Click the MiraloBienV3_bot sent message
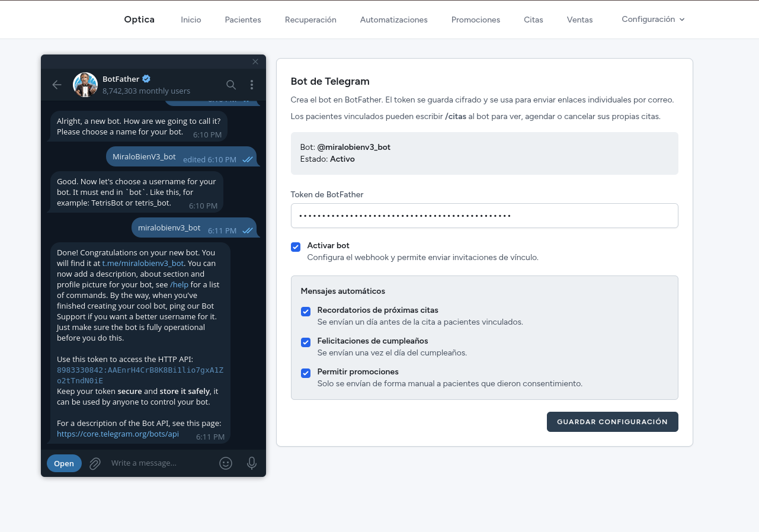 [181, 158]
